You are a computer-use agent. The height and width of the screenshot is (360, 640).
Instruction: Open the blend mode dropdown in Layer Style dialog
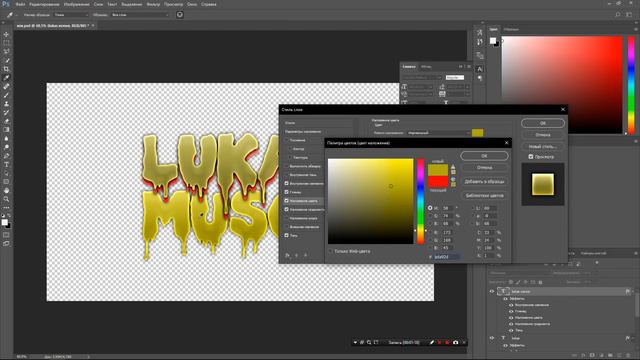click(x=439, y=133)
